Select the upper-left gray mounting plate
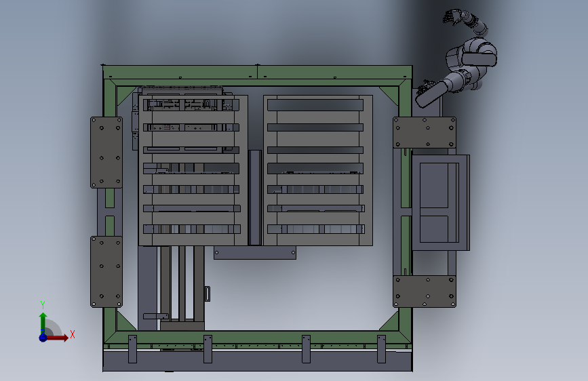Viewport: 588px width, 381px height. [x=106, y=153]
